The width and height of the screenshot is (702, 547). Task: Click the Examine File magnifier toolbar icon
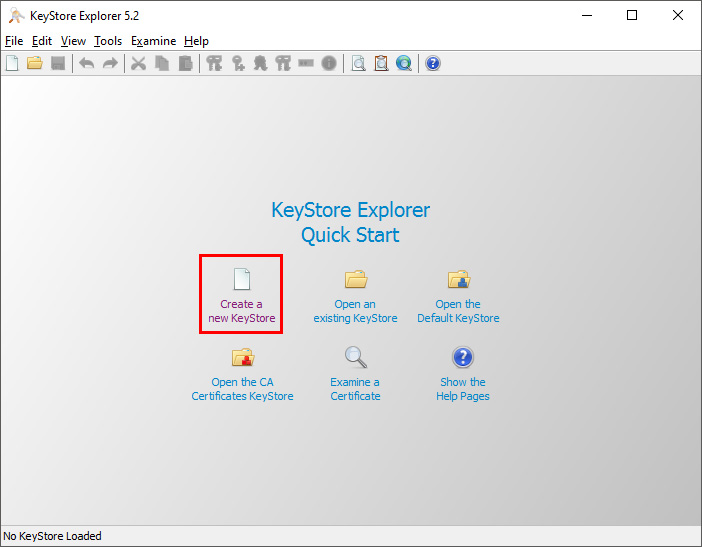tap(358, 63)
